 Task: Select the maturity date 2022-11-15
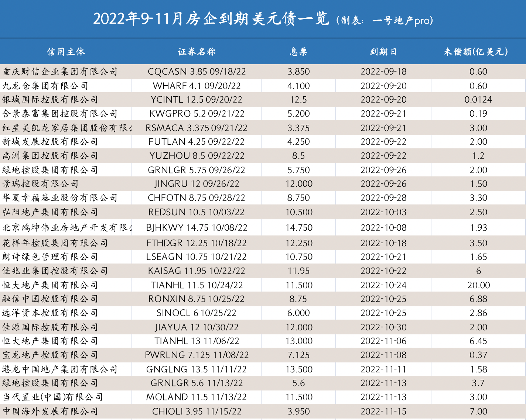(383, 412)
